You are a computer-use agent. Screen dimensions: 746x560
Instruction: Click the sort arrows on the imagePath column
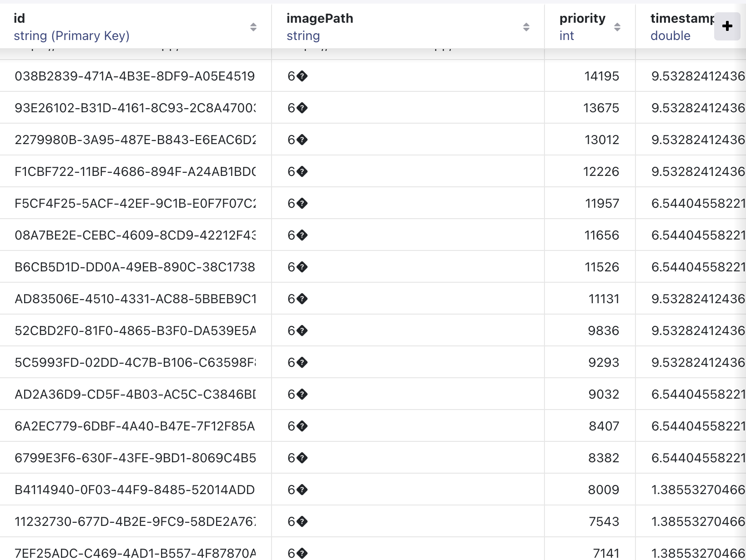tap(526, 26)
